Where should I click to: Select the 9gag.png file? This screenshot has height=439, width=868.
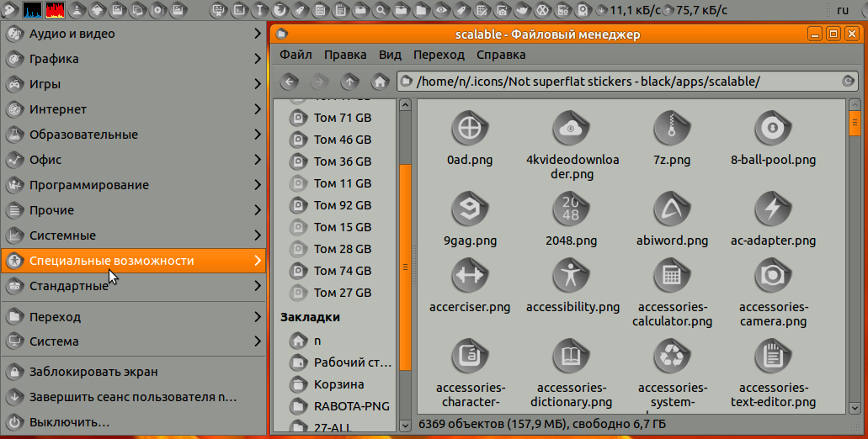[470, 209]
